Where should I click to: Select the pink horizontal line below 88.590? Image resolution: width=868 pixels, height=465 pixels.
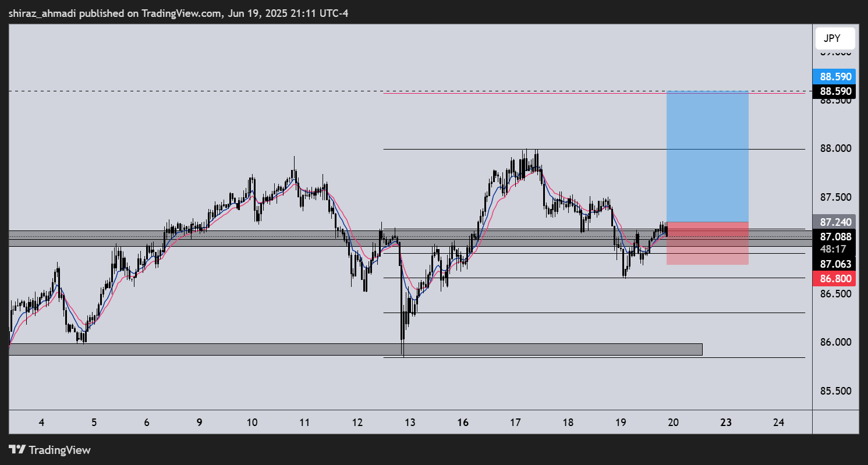[594, 93]
